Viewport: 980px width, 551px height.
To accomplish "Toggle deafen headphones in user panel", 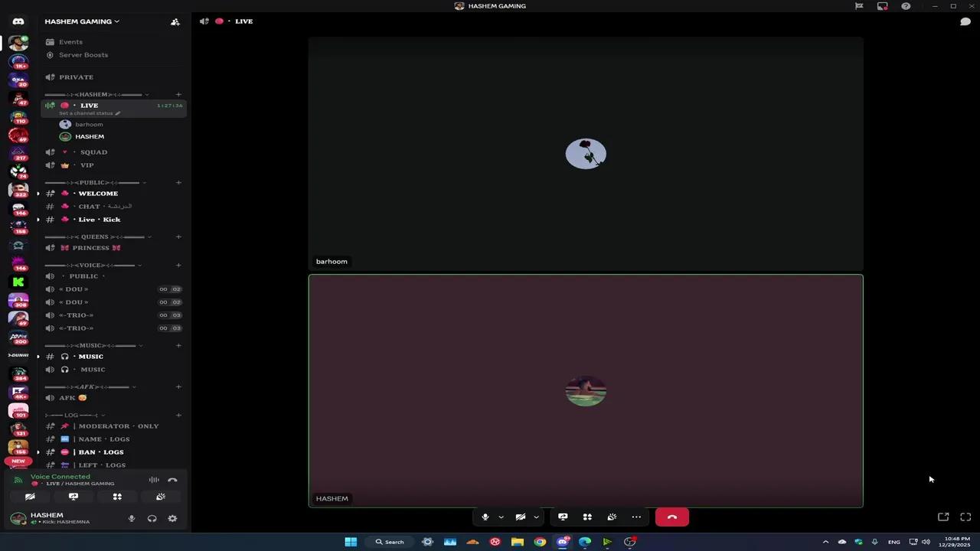I will click(152, 519).
